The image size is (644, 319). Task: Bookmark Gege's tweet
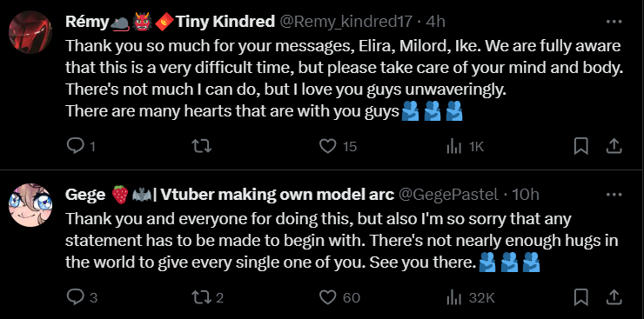tap(580, 297)
